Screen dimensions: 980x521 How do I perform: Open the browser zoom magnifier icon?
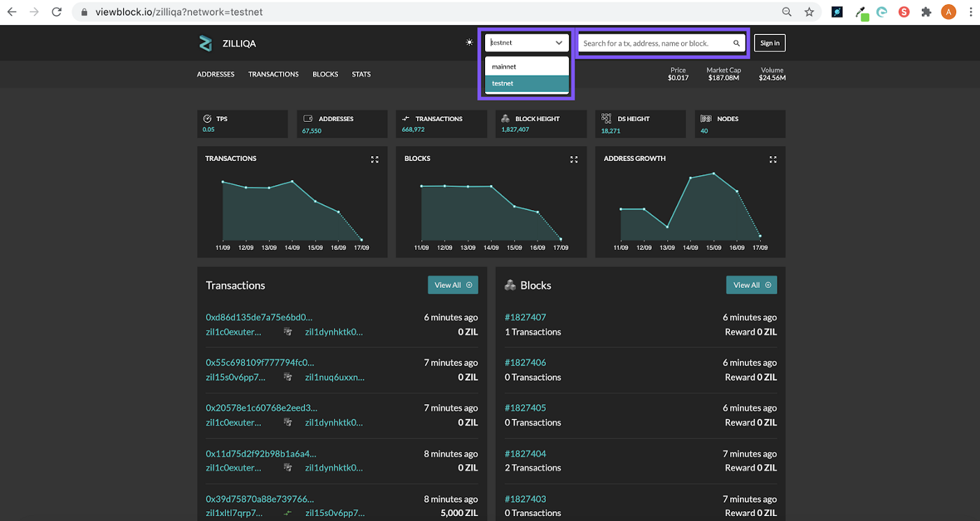[x=787, y=12]
